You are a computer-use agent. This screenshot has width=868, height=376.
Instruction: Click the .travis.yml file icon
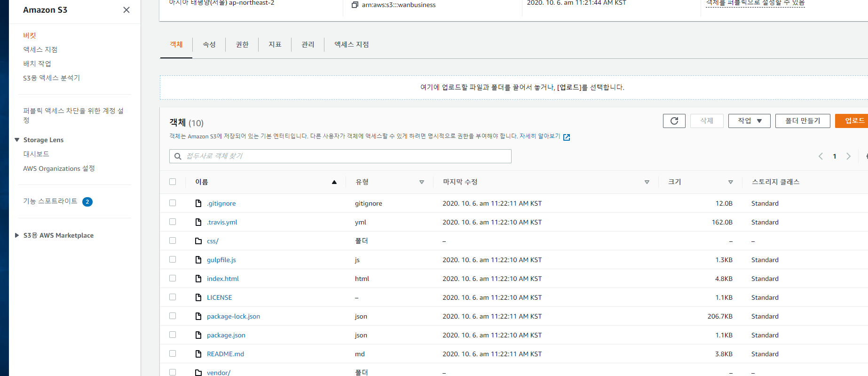click(x=198, y=222)
